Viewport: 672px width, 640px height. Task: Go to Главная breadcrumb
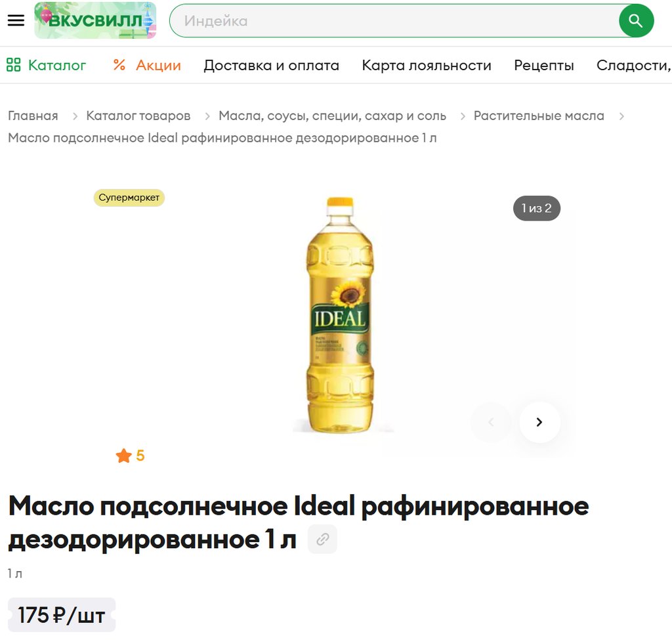33,116
